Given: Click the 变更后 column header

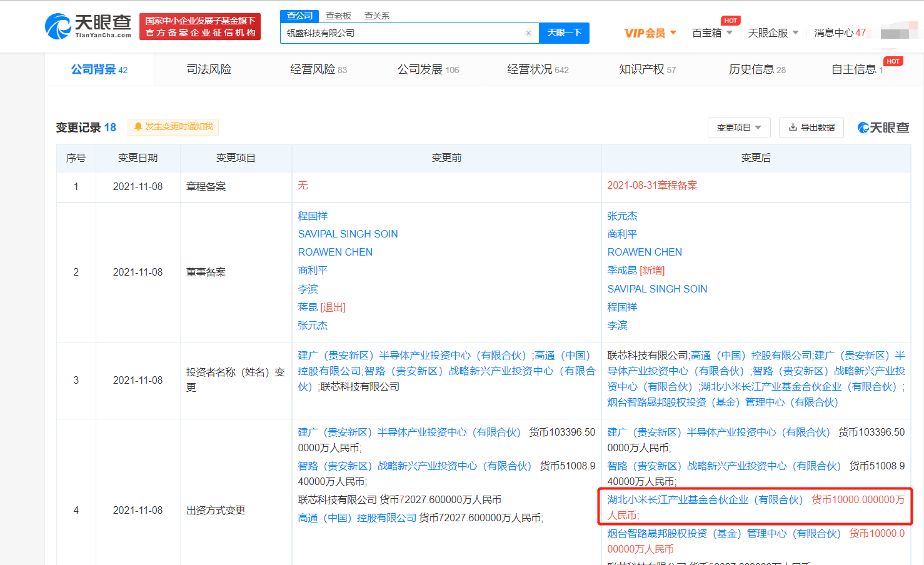Looking at the screenshot, I should pos(756,158).
